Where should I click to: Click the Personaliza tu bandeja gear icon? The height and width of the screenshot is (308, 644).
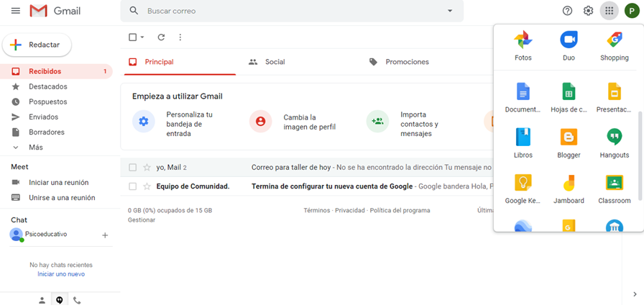click(143, 122)
